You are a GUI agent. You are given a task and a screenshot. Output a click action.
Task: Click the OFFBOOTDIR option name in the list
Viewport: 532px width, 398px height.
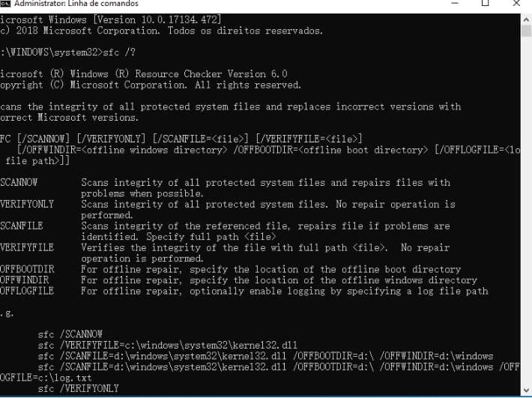[27, 269]
